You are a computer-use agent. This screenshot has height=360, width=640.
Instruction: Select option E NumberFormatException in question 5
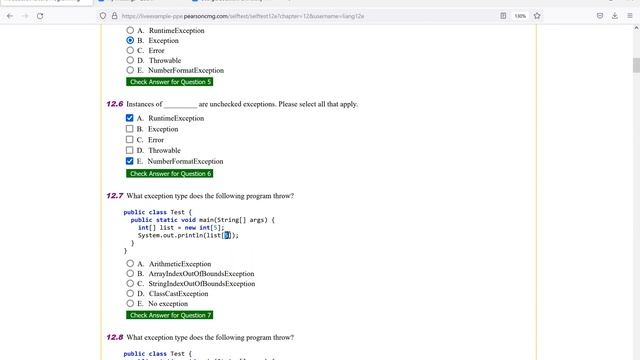[x=130, y=70]
